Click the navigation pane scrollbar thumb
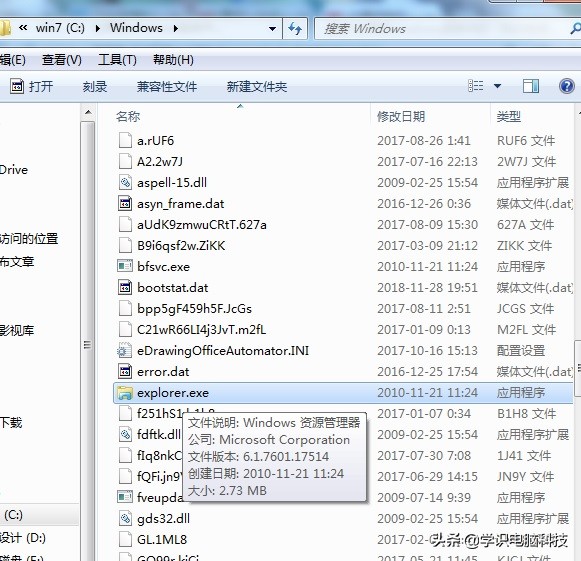 (87, 344)
